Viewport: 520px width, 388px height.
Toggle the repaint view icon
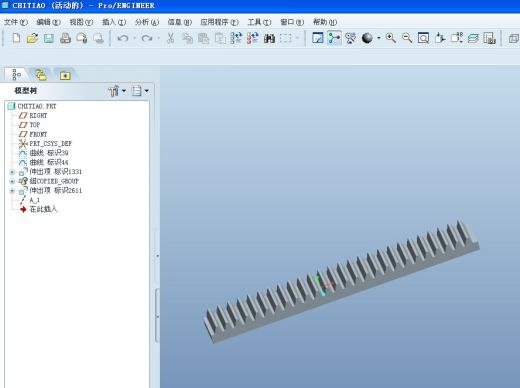click(318, 38)
